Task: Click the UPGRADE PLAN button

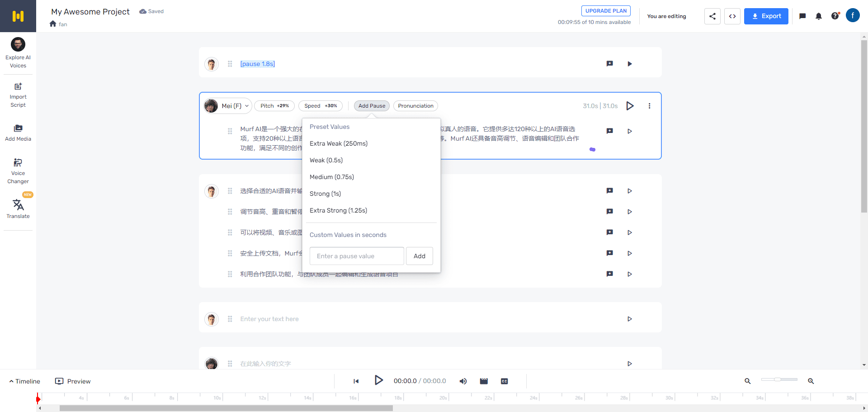Action: pyautogui.click(x=606, y=11)
